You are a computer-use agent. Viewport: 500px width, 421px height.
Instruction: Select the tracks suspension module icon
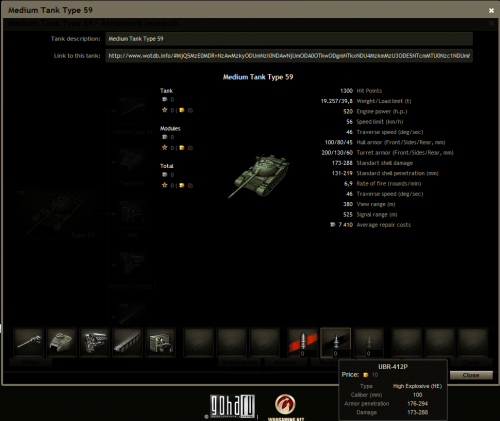click(x=128, y=342)
